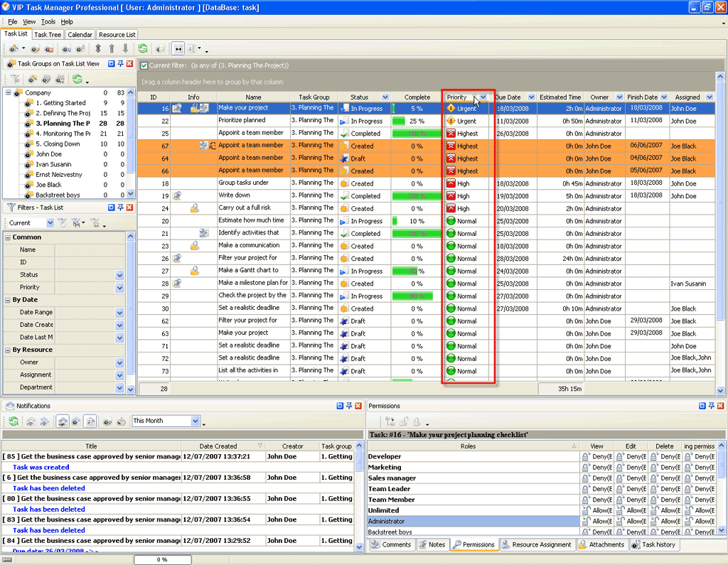This screenshot has width=728, height=565.
Task: Click the new task group icon in Task Groups panel
Action: click(33, 80)
